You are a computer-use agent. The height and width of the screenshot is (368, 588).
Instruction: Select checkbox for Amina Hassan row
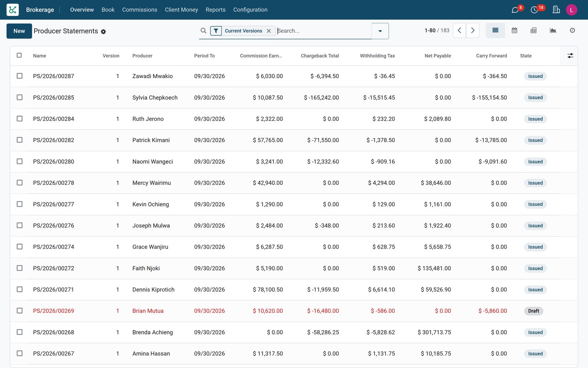pyautogui.click(x=19, y=353)
